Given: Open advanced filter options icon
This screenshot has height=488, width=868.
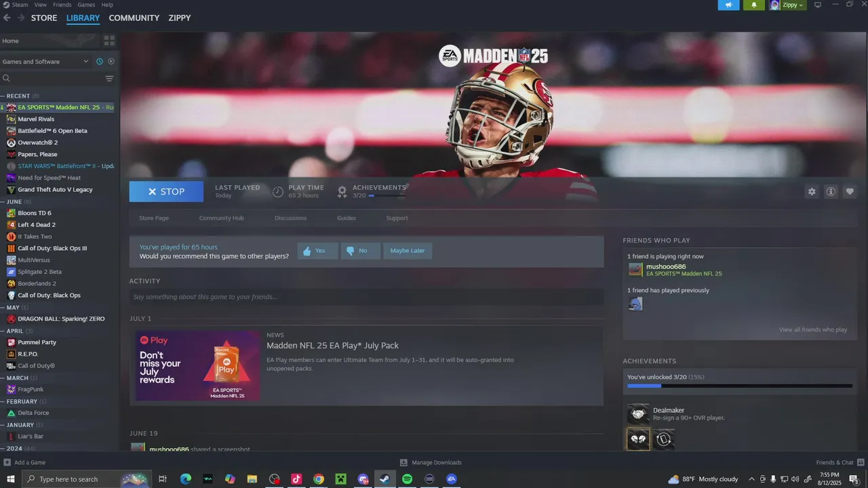Looking at the screenshot, I should pos(109,79).
